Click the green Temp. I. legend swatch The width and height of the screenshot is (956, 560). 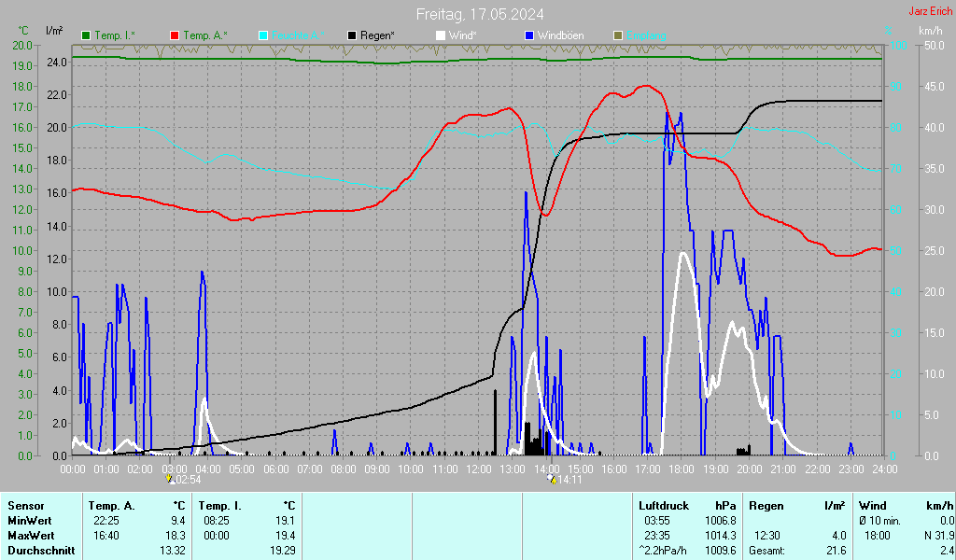click(x=87, y=35)
